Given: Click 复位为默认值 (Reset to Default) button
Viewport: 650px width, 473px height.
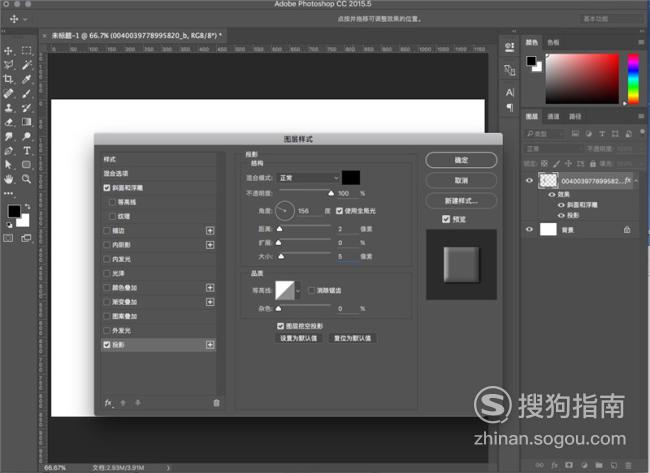Looking at the screenshot, I should (x=353, y=338).
